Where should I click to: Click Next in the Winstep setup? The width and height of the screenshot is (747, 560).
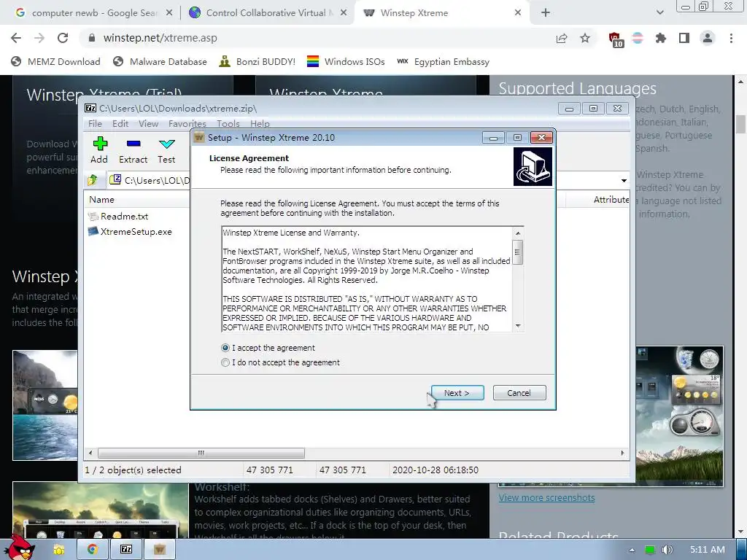coord(457,393)
